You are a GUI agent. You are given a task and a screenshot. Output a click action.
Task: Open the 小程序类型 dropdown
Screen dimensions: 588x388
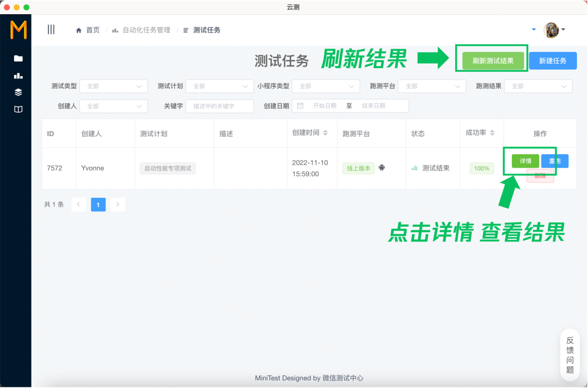pos(326,86)
